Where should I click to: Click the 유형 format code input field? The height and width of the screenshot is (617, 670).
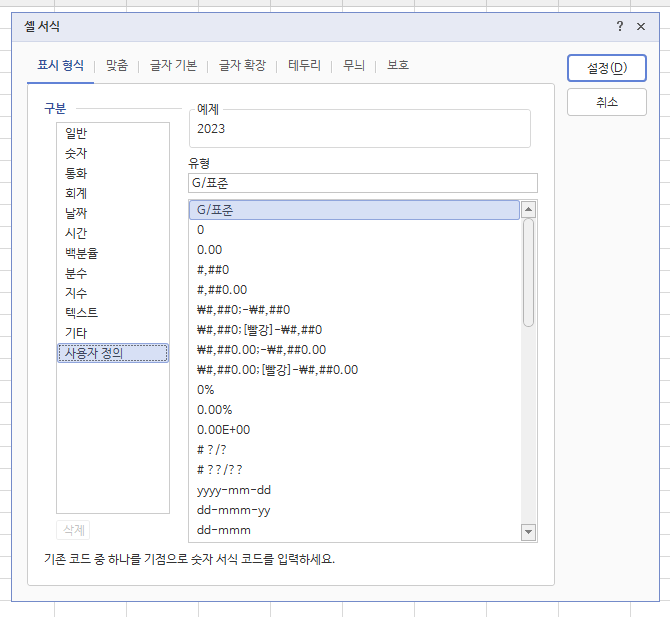(x=363, y=183)
